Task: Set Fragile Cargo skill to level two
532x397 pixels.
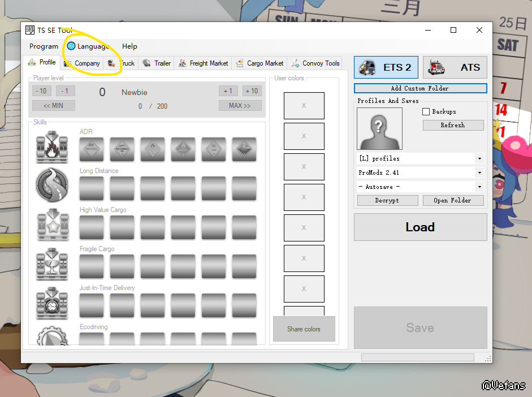Action: click(x=122, y=266)
